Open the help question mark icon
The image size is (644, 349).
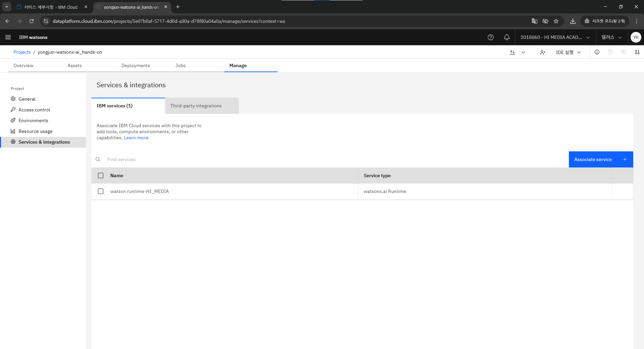pyautogui.click(x=491, y=37)
